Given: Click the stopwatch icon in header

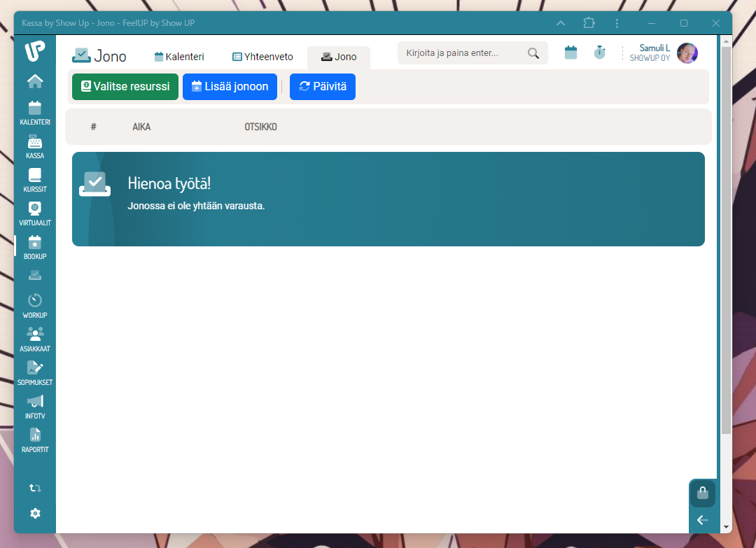Looking at the screenshot, I should tap(599, 52).
